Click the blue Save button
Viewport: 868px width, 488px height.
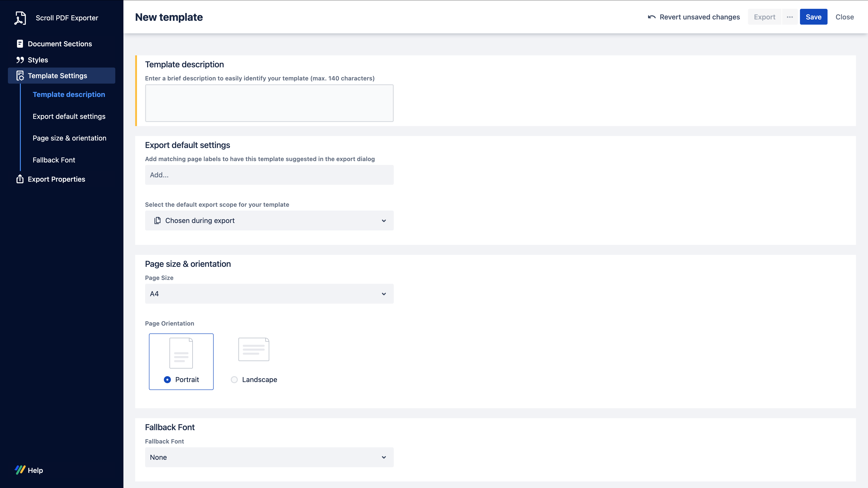tap(813, 17)
